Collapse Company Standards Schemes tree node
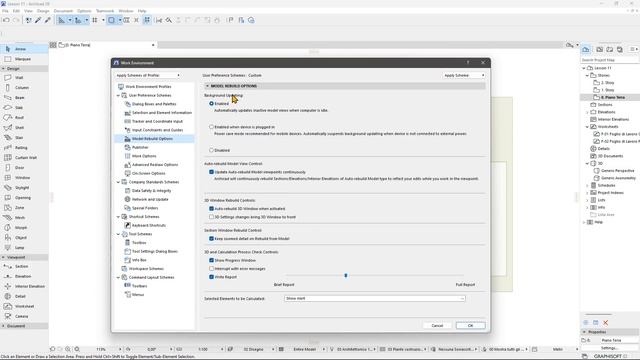The image size is (640, 360). [118, 182]
